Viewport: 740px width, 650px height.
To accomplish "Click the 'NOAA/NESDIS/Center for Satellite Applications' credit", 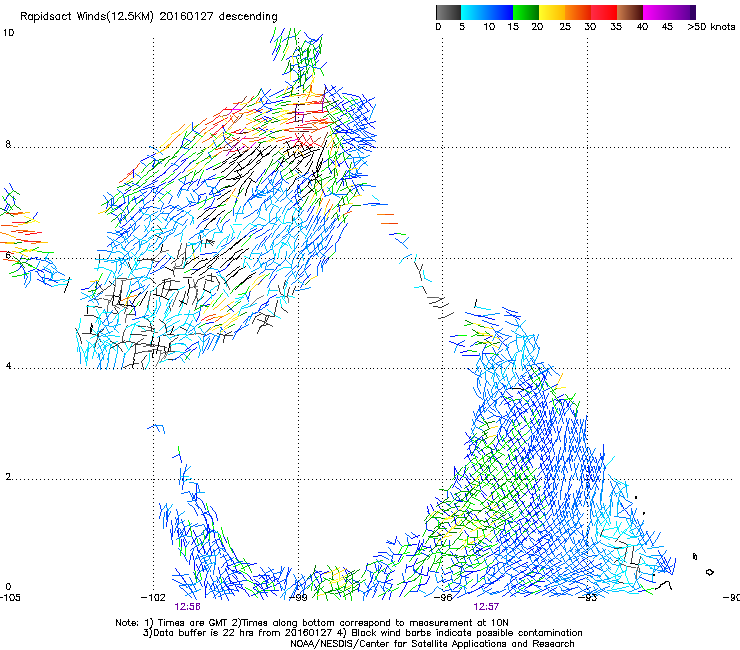I will (x=432, y=644).
